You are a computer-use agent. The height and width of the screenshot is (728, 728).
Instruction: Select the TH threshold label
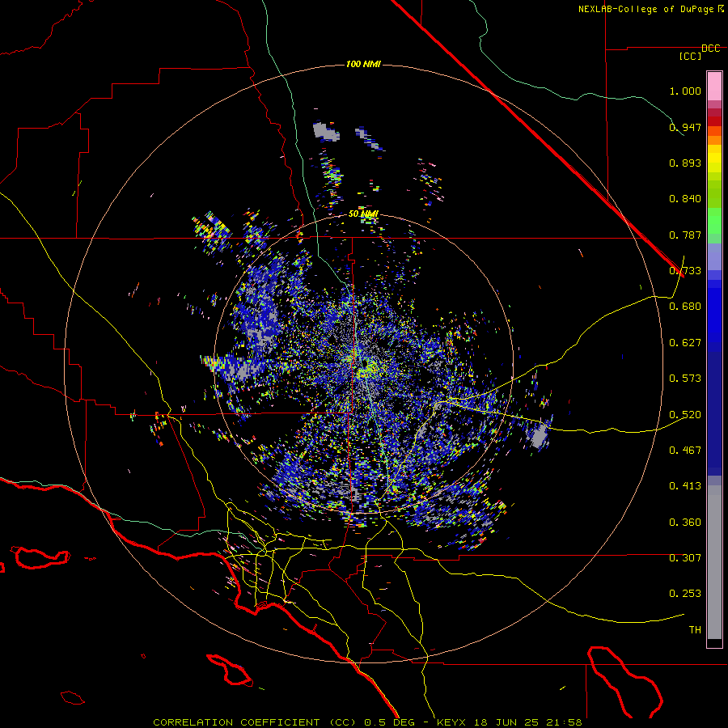[695, 629]
